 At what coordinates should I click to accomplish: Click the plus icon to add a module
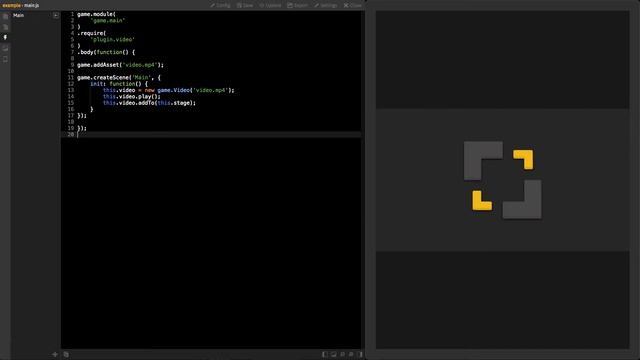(55, 354)
